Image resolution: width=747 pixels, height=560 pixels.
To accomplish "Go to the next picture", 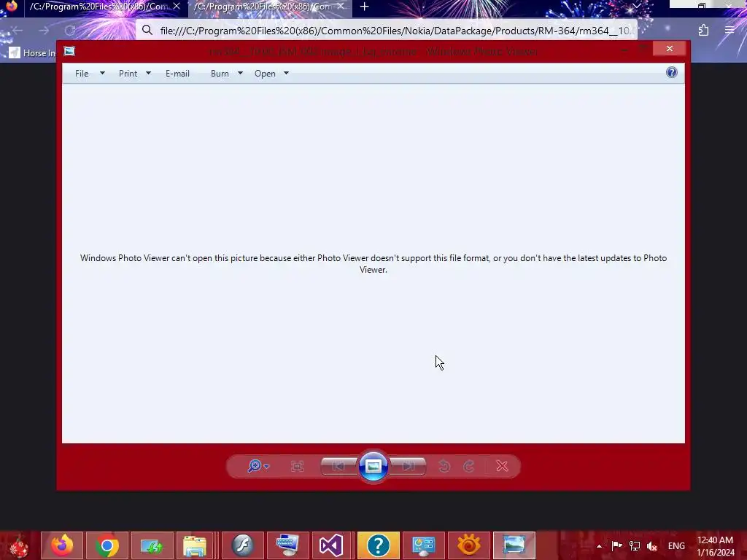I will point(408,466).
